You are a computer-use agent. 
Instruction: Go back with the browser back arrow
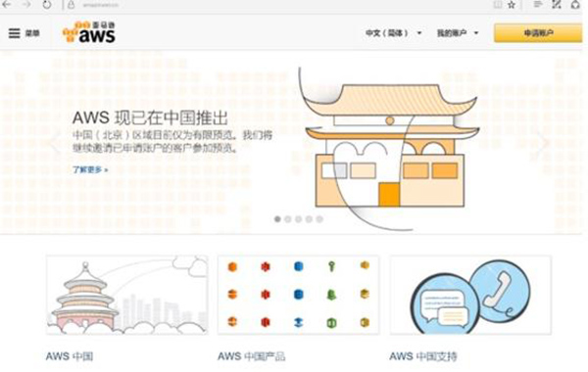pos(7,5)
